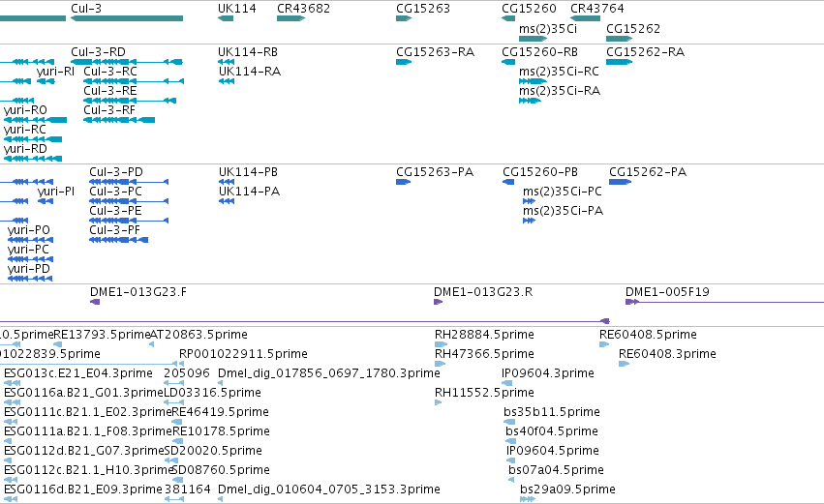Image resolution: width=824 pixels, height=504 pixels.
Task: Select BAC end DME1-013G23.R
Action: click(483, 292)
